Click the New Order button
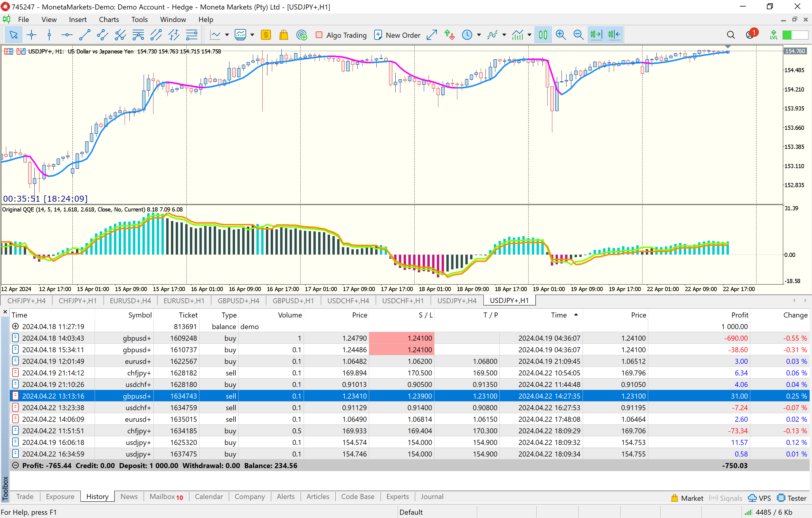This screenshot has height=518, width=812. [397, 35]
